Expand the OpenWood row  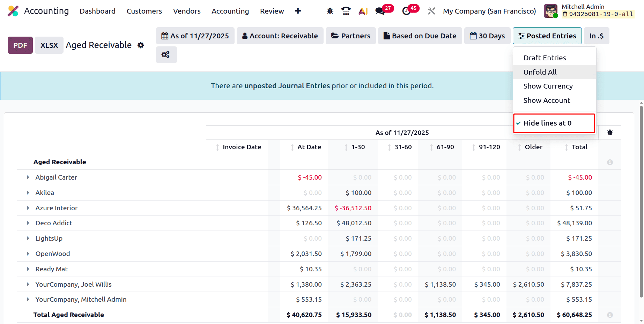[28, 254]
